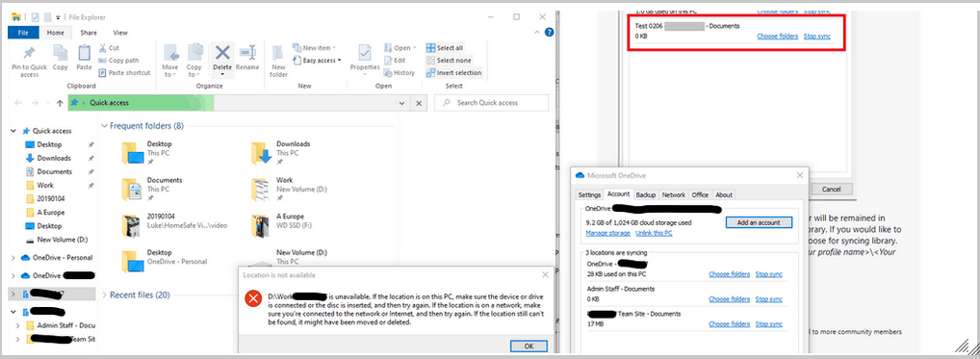980x359 pixels.
Task: Click Paste shortcut in the ribbon
Action: tap(124, 72)
